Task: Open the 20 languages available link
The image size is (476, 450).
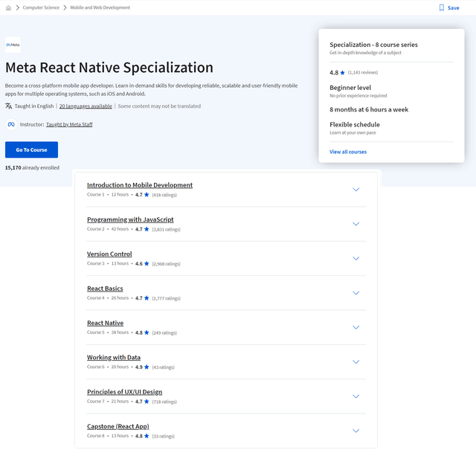Action: (x=86, y=106)
